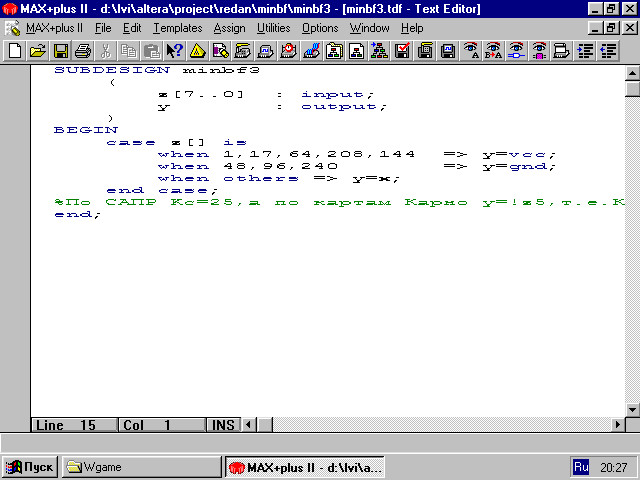Click the Col 1 status field
Screen dimensions: 640x480
[162, 425]
